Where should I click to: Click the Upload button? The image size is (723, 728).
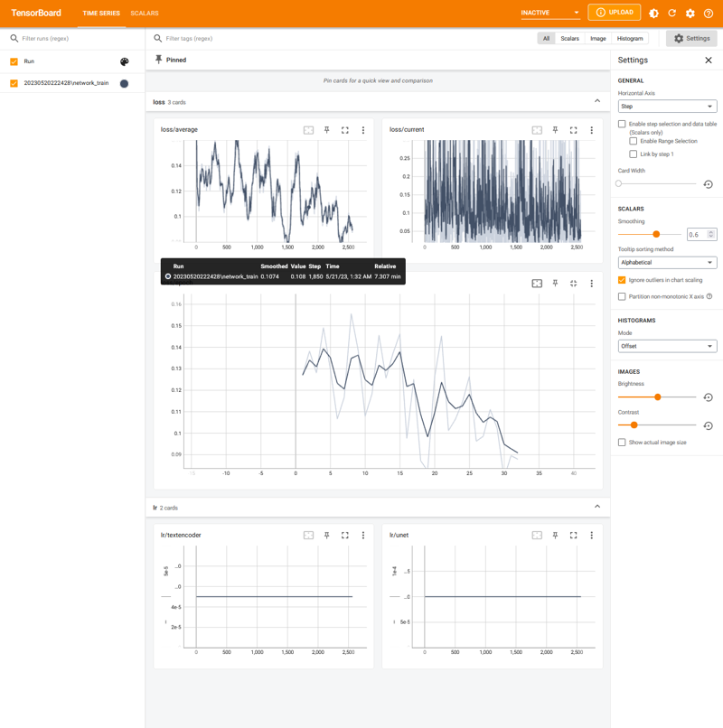[615, 13]
